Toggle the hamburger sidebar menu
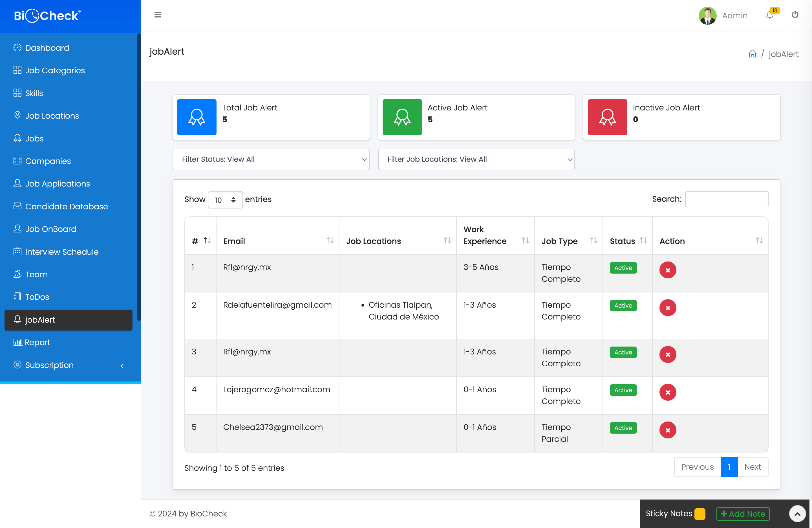The height and width of the screenshot is (528, 812). pos(158,15)
